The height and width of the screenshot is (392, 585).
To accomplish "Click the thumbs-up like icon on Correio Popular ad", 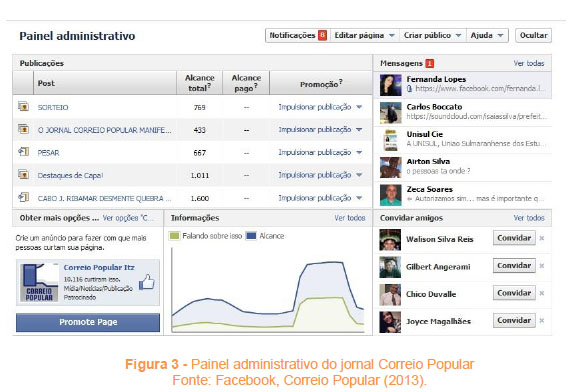I will point(147,282).
